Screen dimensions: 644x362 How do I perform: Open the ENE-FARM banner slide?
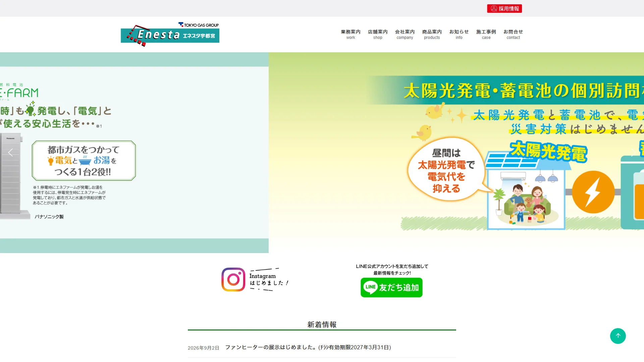pyautogui.click(x=134, y=153)
